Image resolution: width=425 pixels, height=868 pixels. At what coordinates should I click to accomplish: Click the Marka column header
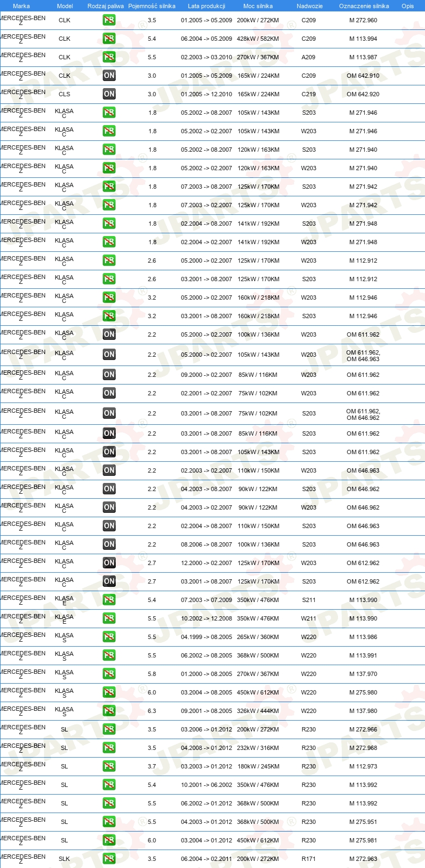(x=21, y=6)
